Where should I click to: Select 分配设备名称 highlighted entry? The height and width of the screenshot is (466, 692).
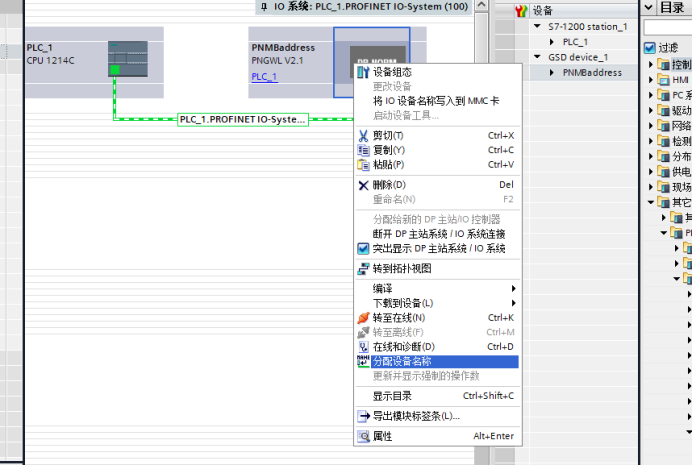click(x=437, y=361)
